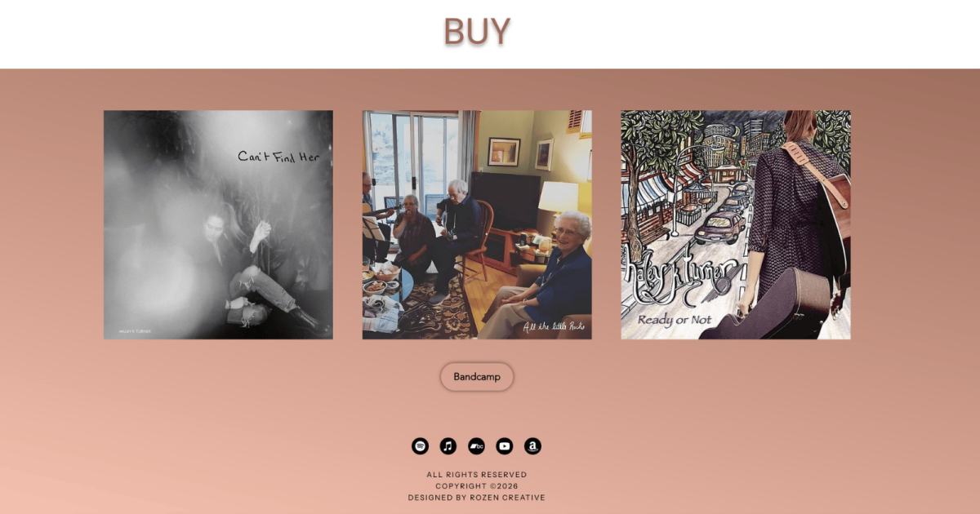The width and height of the screenshot is (980, 514).
Task: Select the All the Little Rocks album cover
Action: (x=477, y=224)
